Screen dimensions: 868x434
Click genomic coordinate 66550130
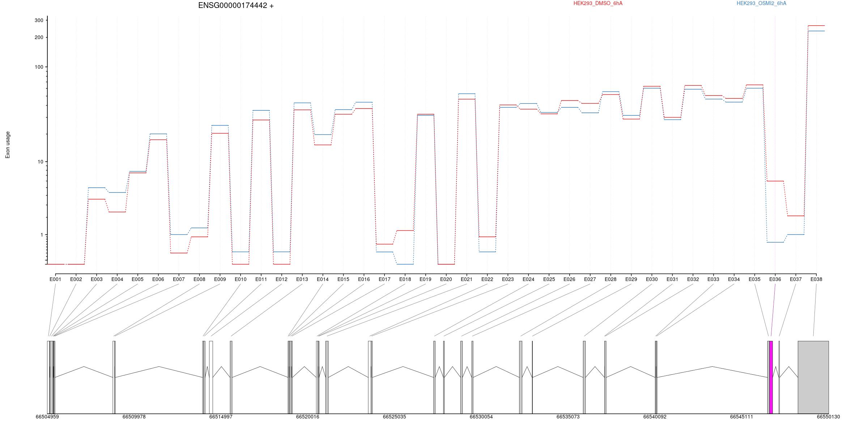829,417
